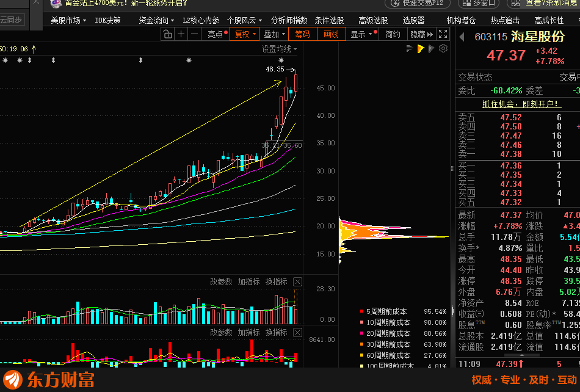Enter fullscreen chart mode icon
The height and width of the screenshot is (392, 580).
[443, 34]
